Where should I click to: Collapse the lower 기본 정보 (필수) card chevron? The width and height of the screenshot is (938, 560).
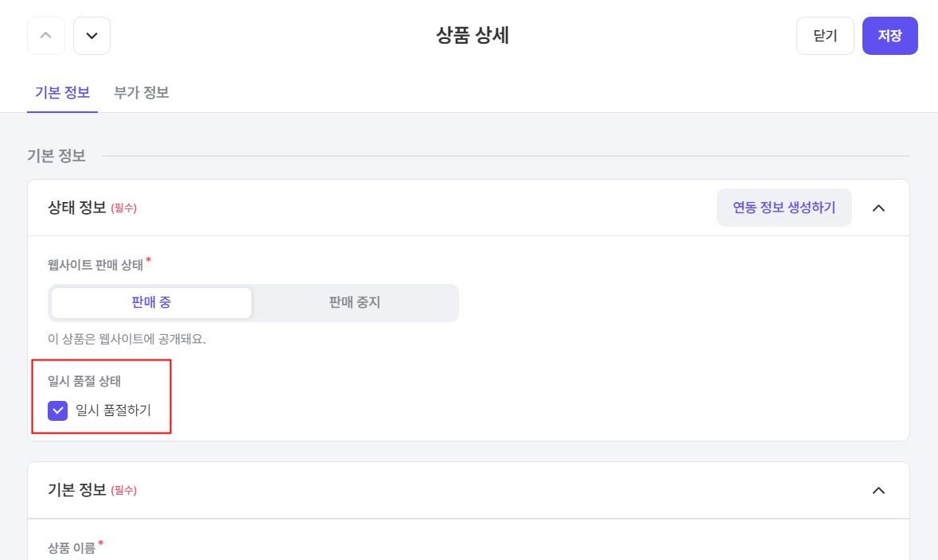(x=878, y=491)
